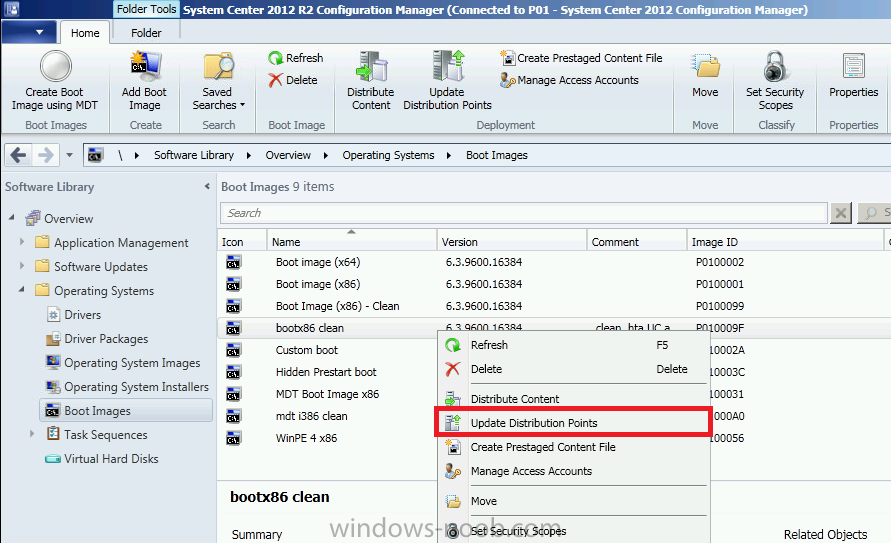Clear search with the X button
The width and height of the screenshot is (891, 543).
coord(840,214)
